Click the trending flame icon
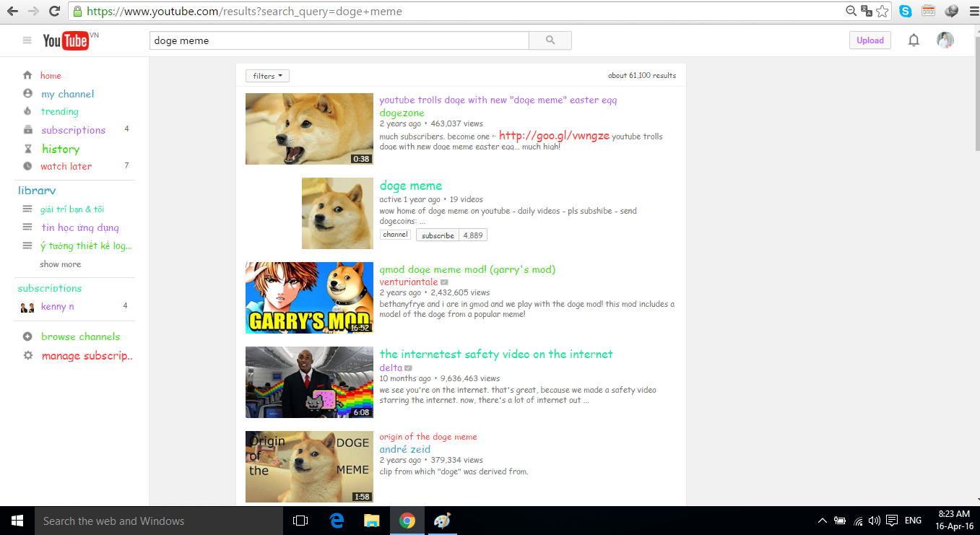The height and width of the screenshot is (535, 980). (x=27, y=111)
